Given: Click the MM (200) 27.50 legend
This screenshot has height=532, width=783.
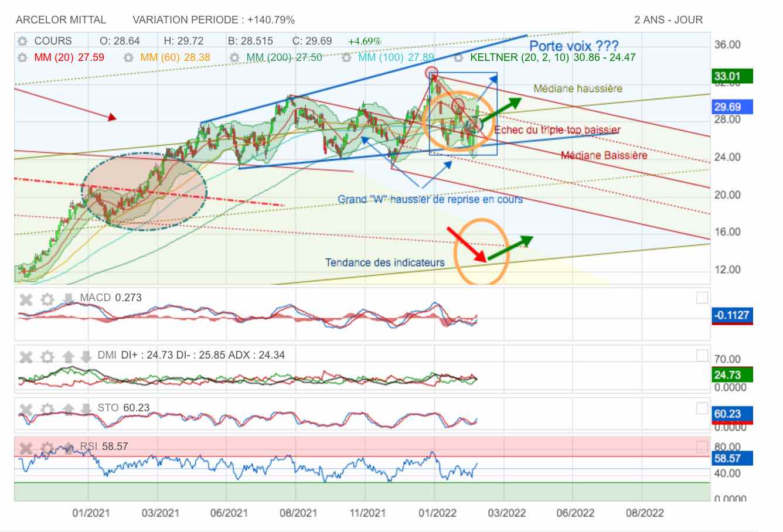Looking at the screenshot, I should [284, 57].
